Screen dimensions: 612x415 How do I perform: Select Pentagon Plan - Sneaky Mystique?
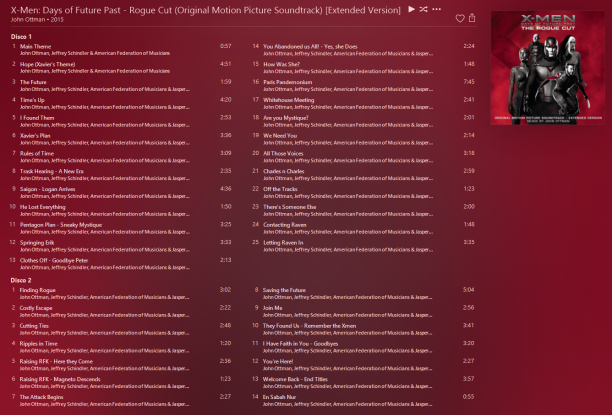point(61,225)
